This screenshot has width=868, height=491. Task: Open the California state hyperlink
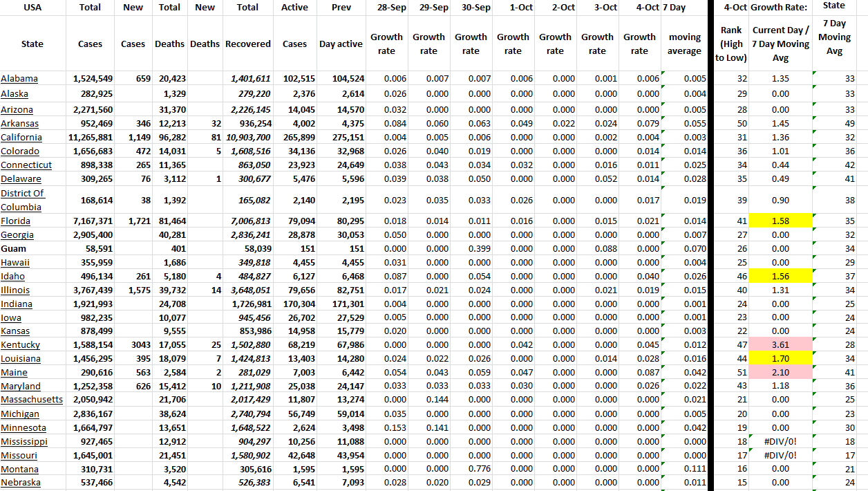pyautogui.click(x=21, y=137)
